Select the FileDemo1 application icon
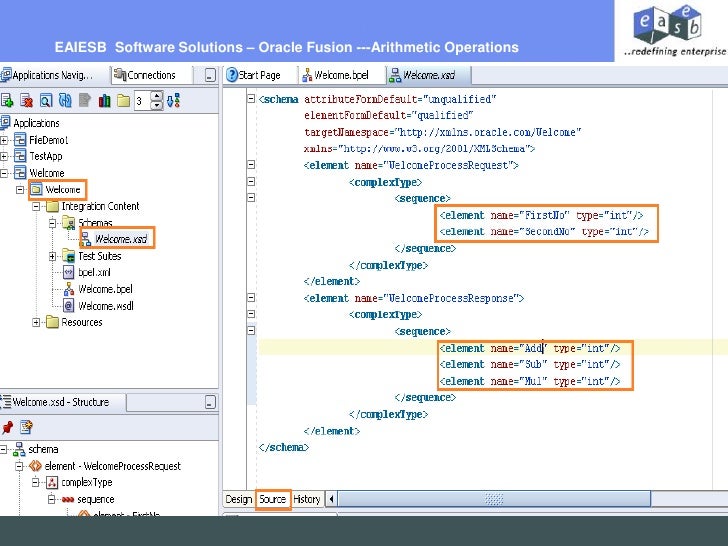This screenshot has width=728, height=546. (20, 140)
